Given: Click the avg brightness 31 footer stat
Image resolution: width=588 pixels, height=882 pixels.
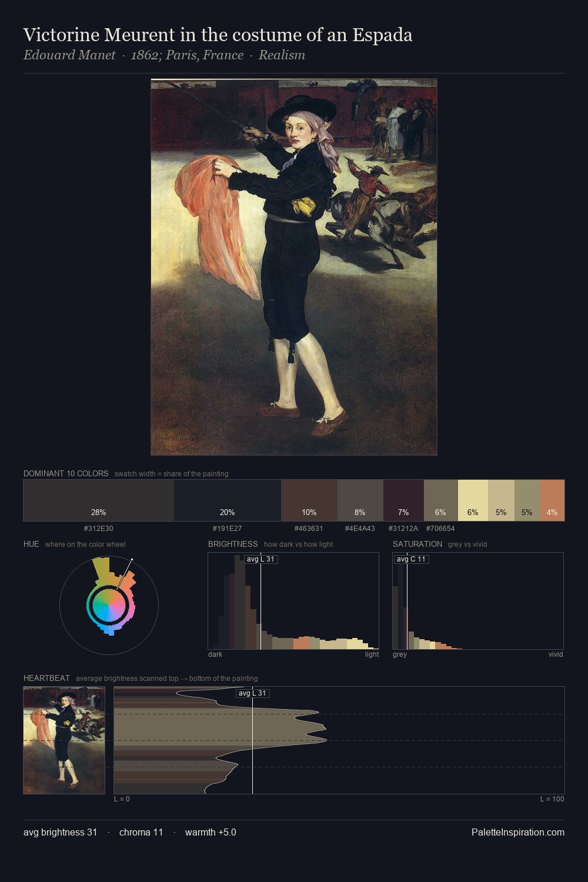Looking at the screenshot, I should 61,833.
